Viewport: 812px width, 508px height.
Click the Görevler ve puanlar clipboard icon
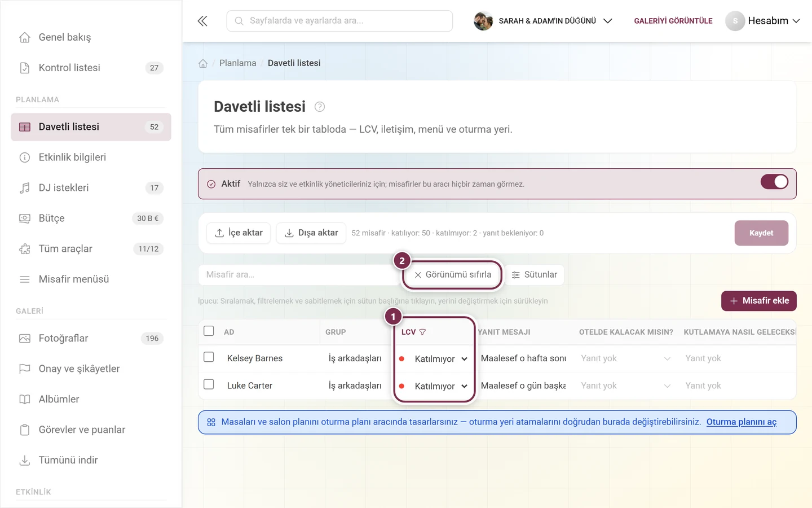[x=25, y=430]
